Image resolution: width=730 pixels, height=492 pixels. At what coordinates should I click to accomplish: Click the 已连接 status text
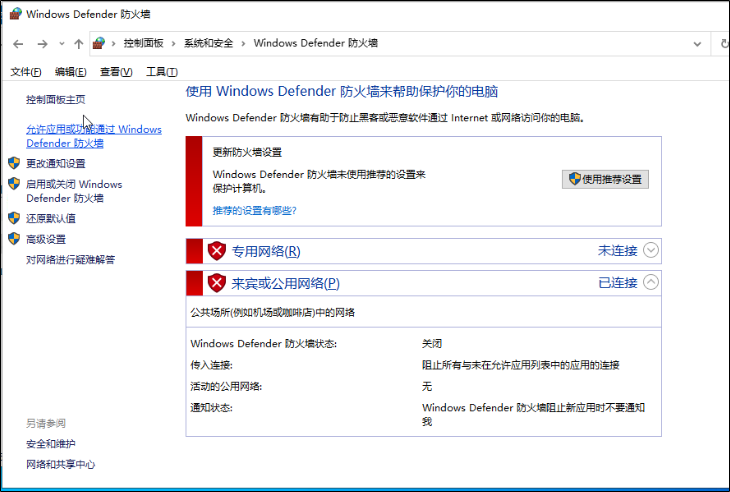617,283
